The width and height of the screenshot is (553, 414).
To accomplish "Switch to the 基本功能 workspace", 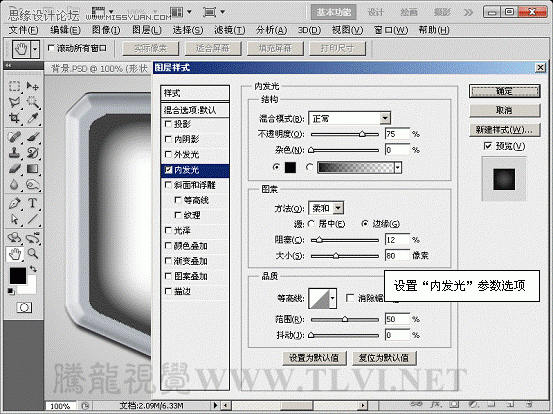I will 334,12.
